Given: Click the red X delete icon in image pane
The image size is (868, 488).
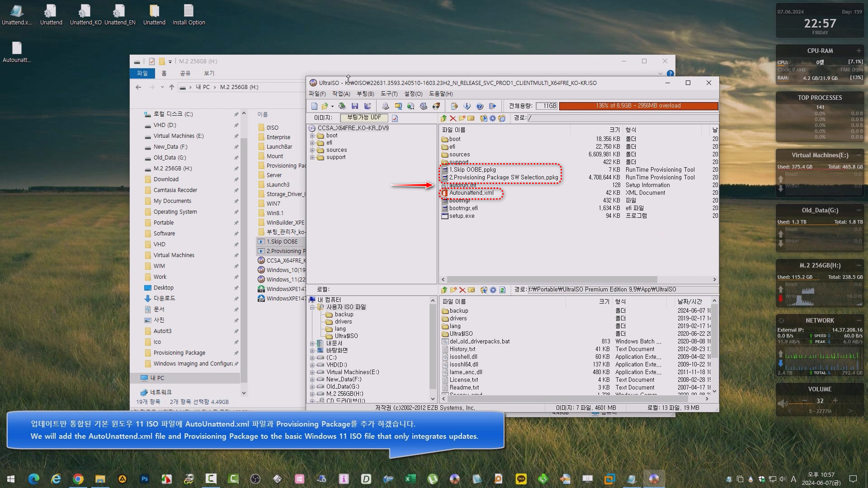Looking at the screenshot, I should [453, 118].
